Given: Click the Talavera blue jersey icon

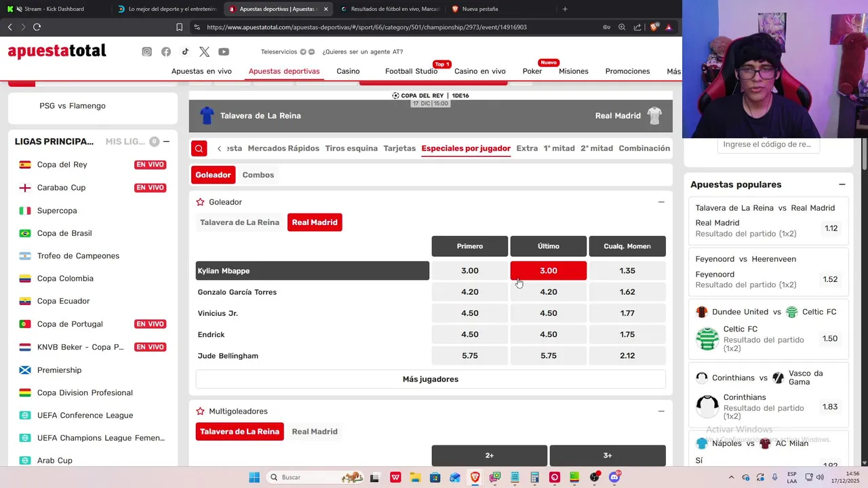Looking at the screenshot, I should tap(207, 116).
